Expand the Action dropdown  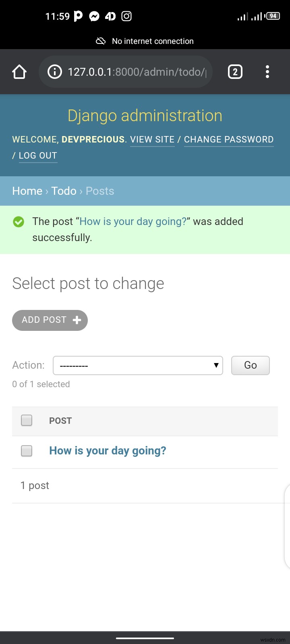[138, 365]
